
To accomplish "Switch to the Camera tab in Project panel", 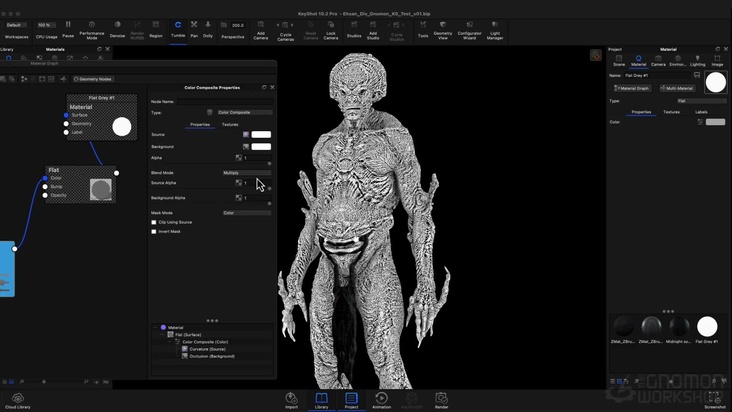I will pyautogui.click(x=658, y=61).
